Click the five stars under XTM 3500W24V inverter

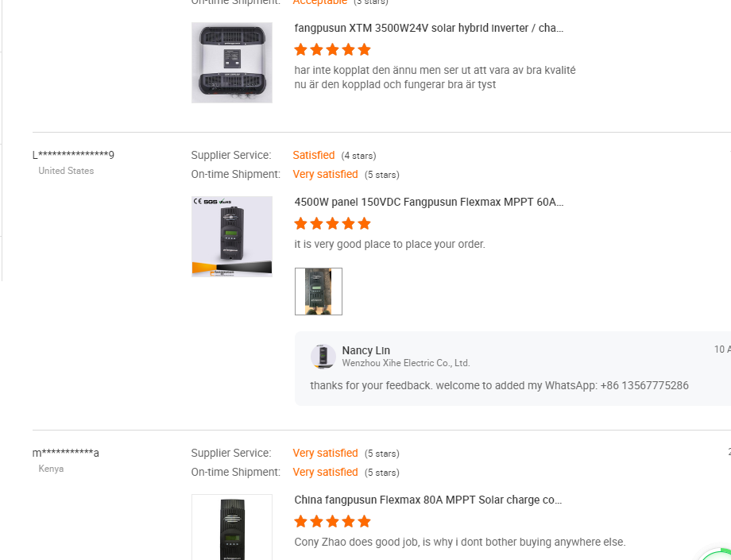(332, 49)
